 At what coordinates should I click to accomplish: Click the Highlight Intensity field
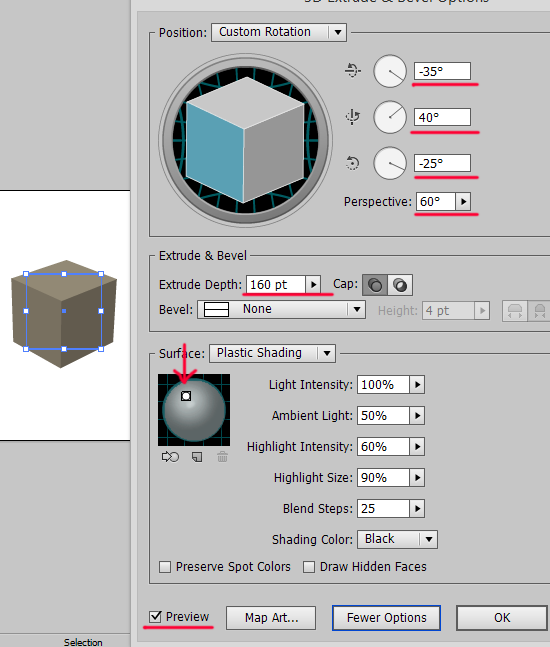pos(383,446)
